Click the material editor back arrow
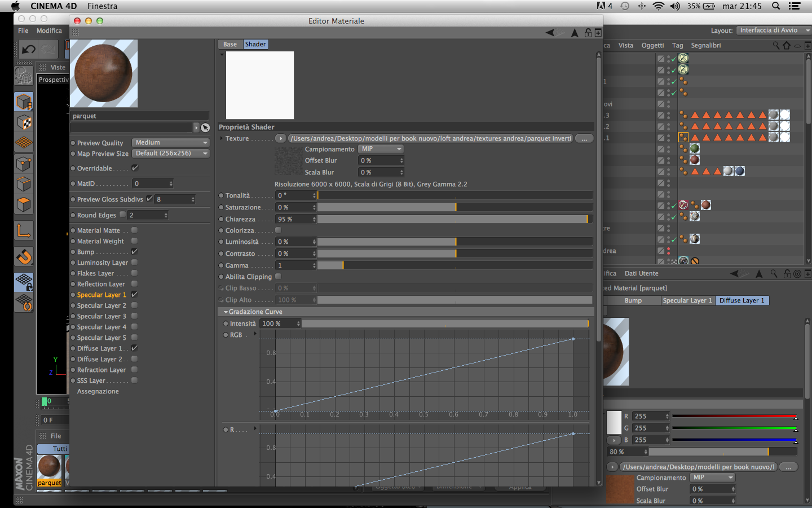Image resolution: width=812 pixels, height=508 pixels. [550, 33]
